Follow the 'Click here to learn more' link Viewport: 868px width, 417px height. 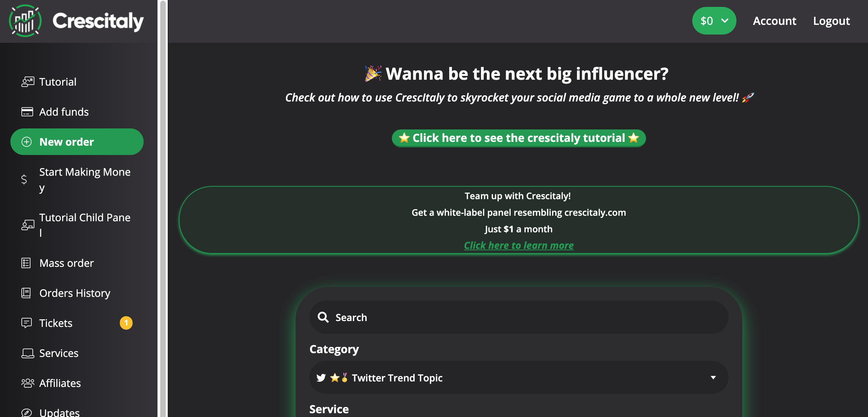pos(519,245)
